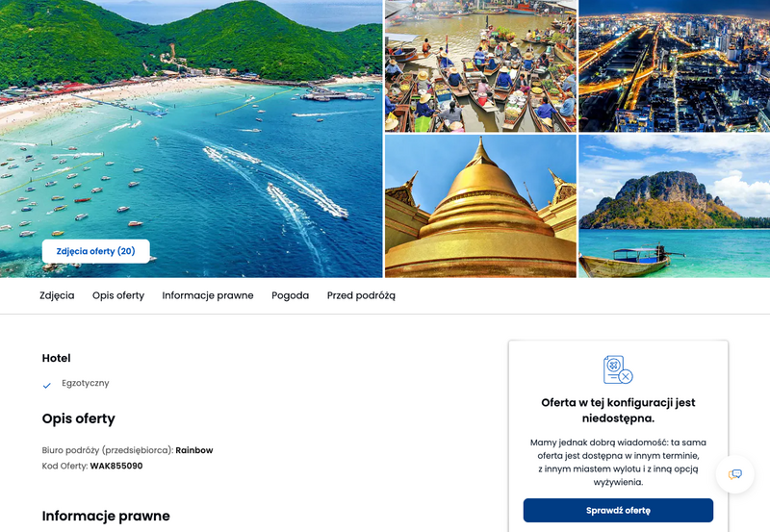Open the aerial beach bay main photo
The width and height of the screenshot is (770, 532).
(x=191, y=139)
